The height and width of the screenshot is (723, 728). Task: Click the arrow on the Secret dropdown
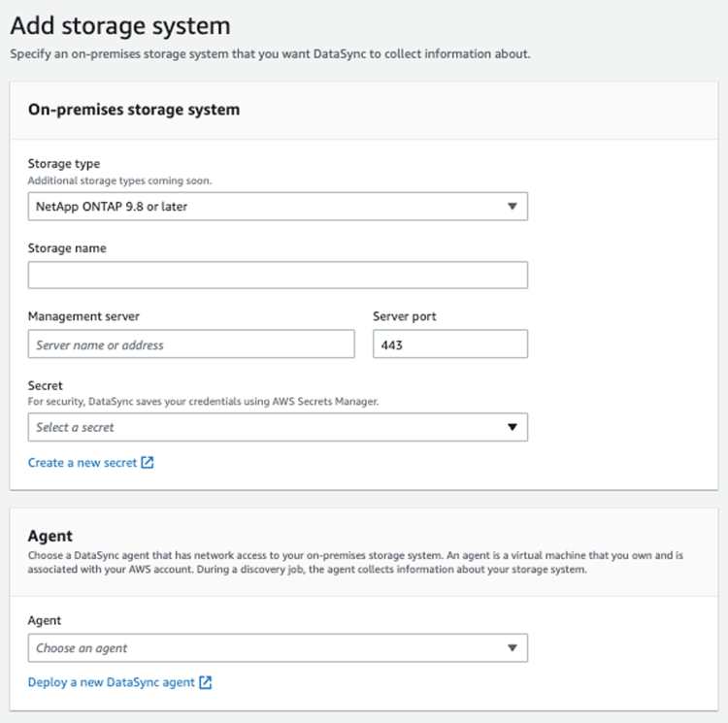pyautogui.click(x=513, y=427)
